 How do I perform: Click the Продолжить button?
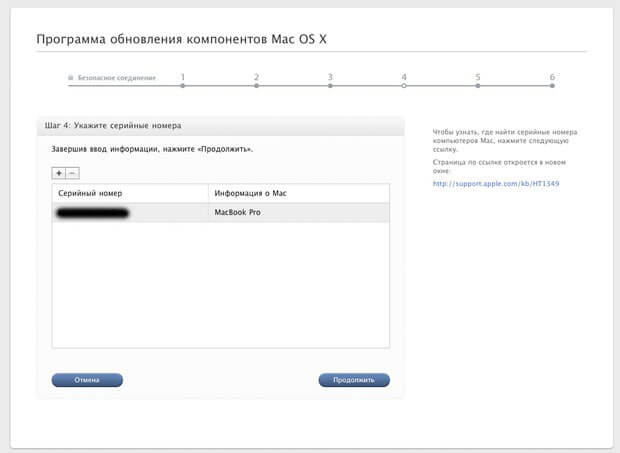click(354, 380)
